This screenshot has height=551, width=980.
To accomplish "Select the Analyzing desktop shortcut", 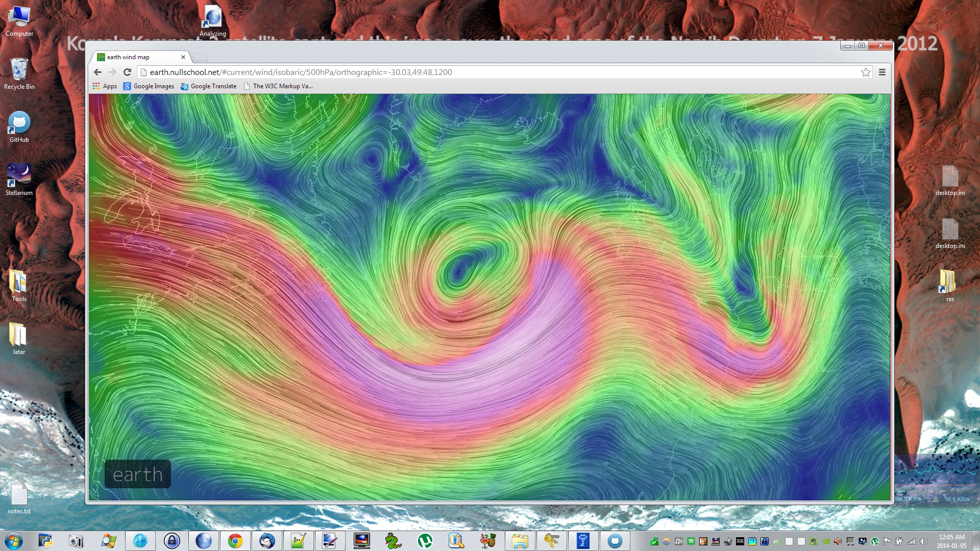I will [213, 21].
